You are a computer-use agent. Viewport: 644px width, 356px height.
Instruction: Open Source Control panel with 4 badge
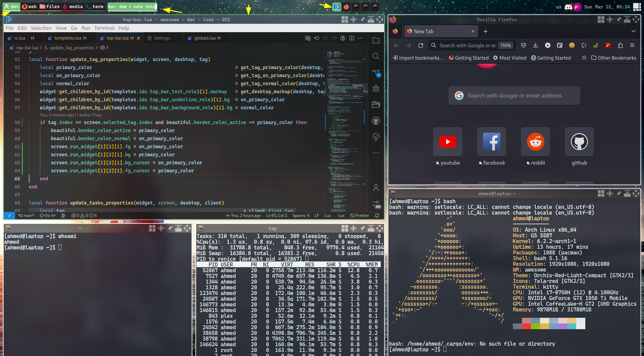[x=376, y=73]
